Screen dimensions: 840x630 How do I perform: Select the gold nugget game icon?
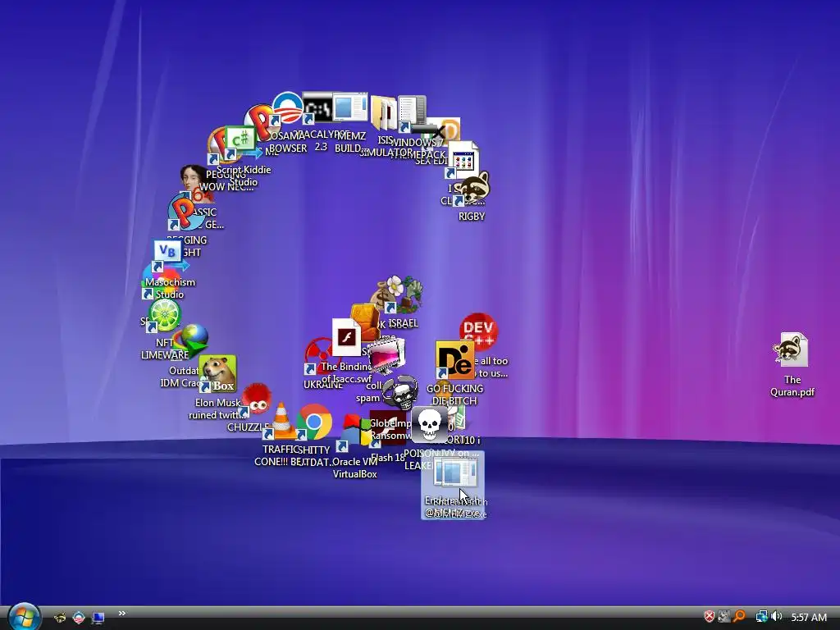(365, 322)
